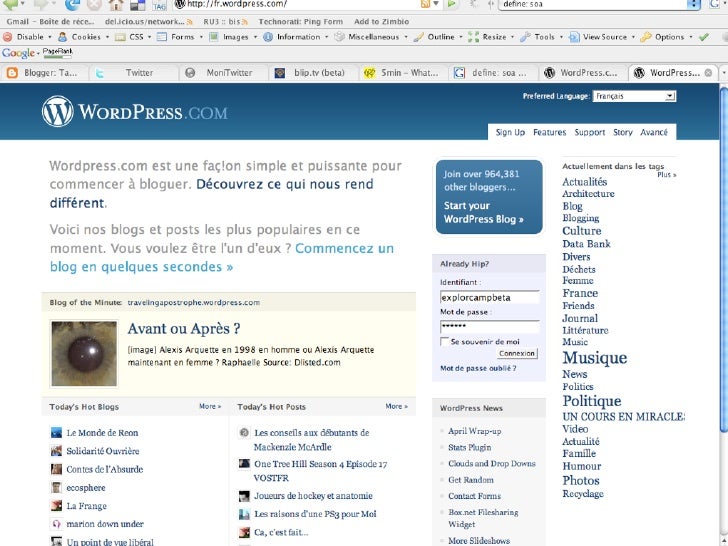This screenshot has width=728, height=546.
Task: Click the Blogger tab favicon
Action: [12, 73]
